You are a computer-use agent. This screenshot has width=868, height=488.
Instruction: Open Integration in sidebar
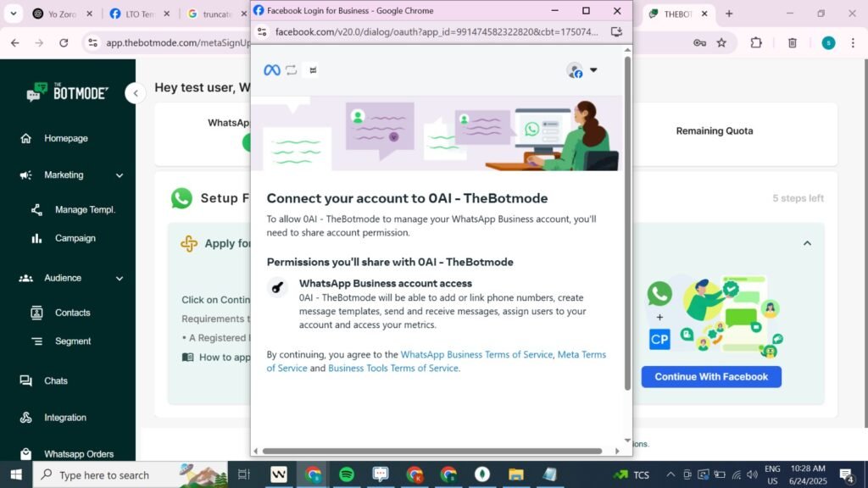64,418
